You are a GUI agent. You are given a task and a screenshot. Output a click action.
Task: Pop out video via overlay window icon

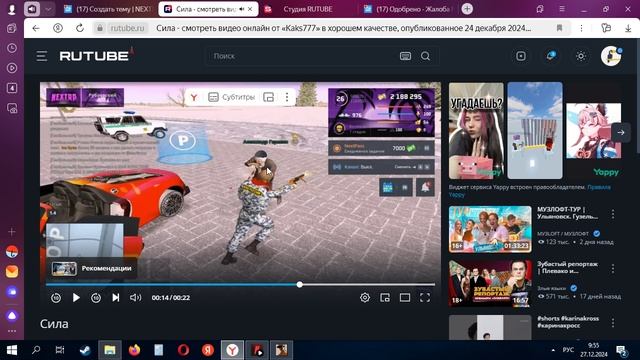pyautogui.click(x=268, y=97)
